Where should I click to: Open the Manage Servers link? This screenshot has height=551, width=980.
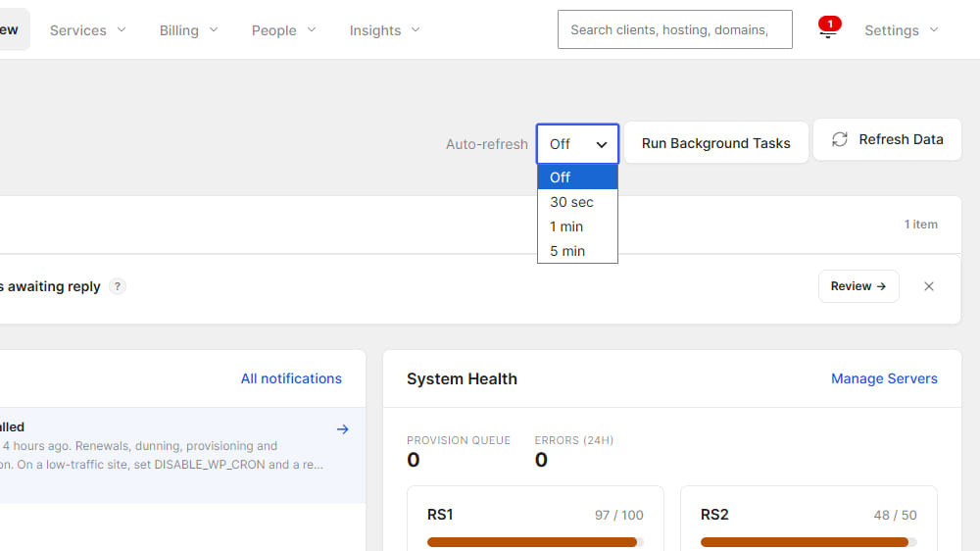tap(884, 378)
